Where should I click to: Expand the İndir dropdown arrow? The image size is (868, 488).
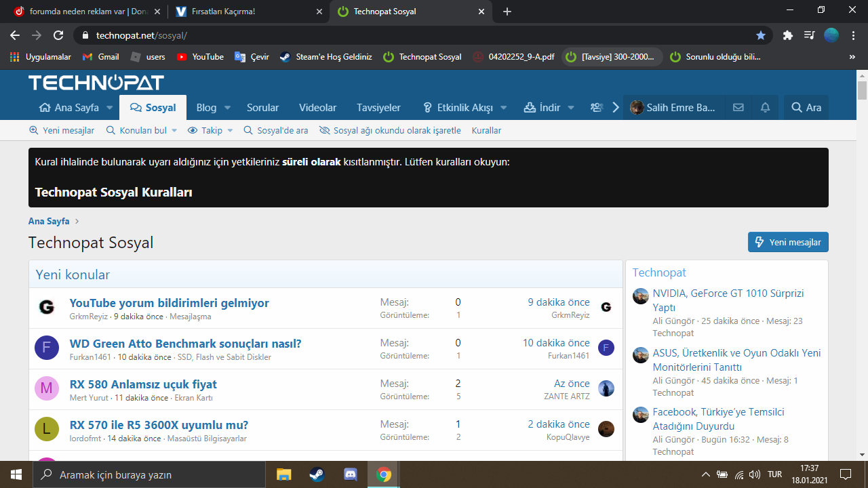click(571, 108)
